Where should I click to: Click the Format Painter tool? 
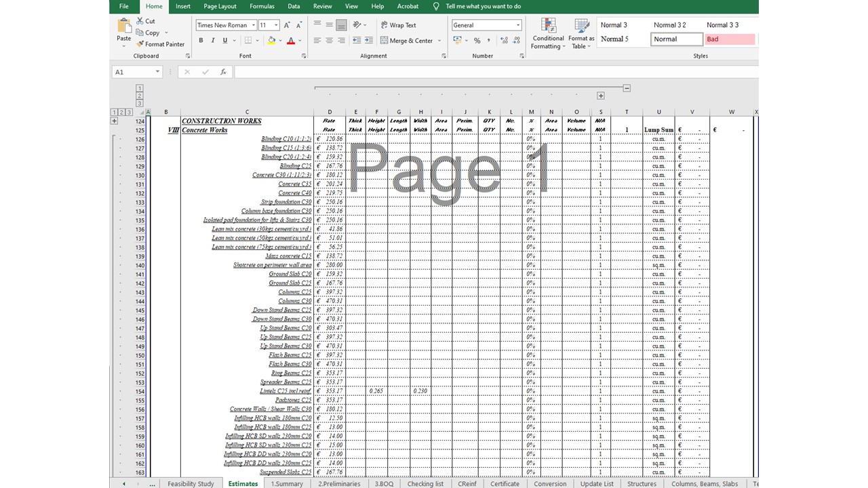[160, 44]
